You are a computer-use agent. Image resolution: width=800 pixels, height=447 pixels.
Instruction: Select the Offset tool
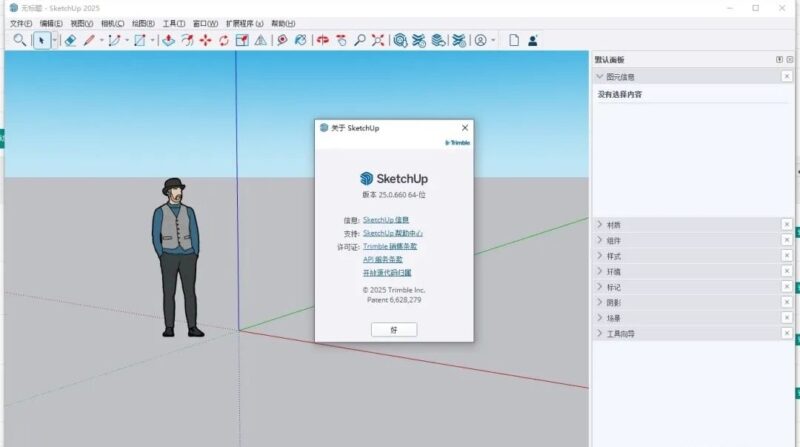(x=187, y=40)
